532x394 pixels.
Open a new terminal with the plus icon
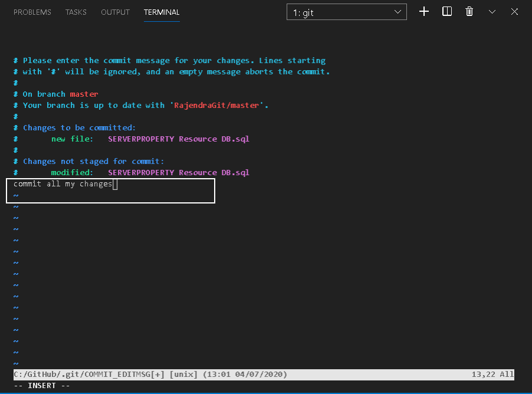[424, 12]
